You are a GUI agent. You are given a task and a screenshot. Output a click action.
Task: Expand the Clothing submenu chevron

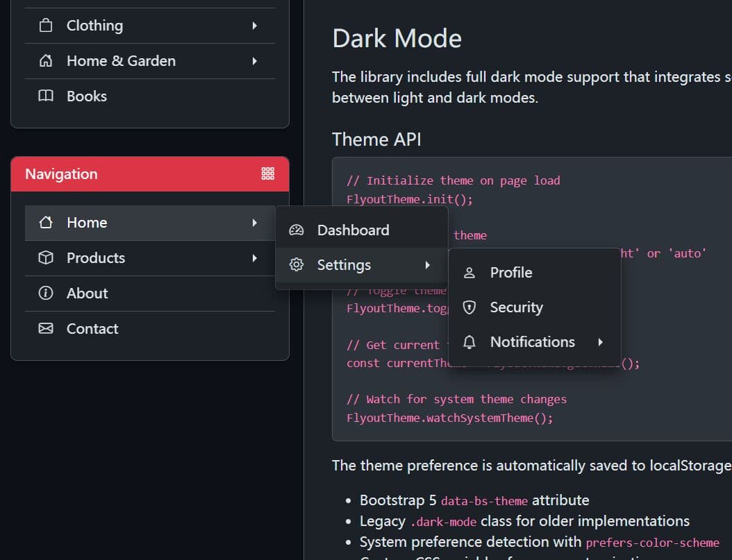pos(256,25)
